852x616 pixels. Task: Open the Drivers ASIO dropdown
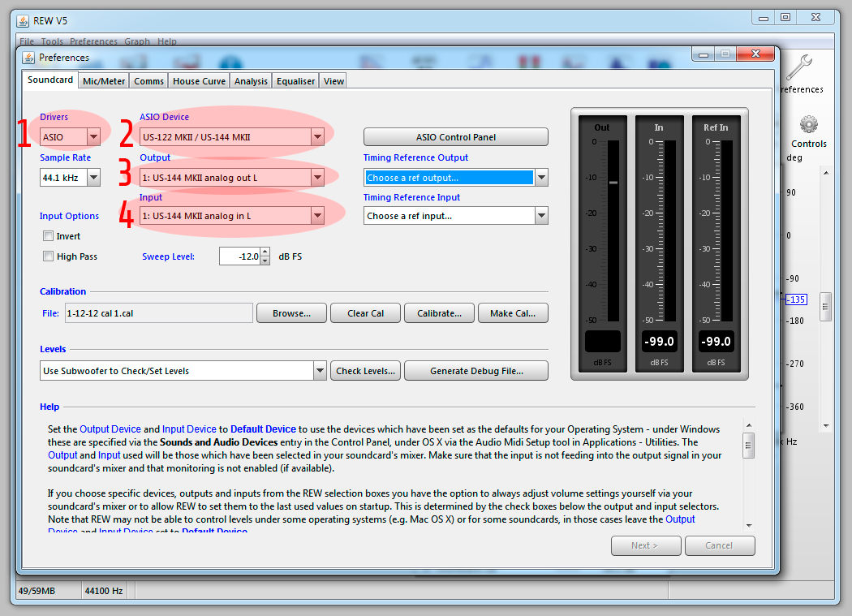93,137
